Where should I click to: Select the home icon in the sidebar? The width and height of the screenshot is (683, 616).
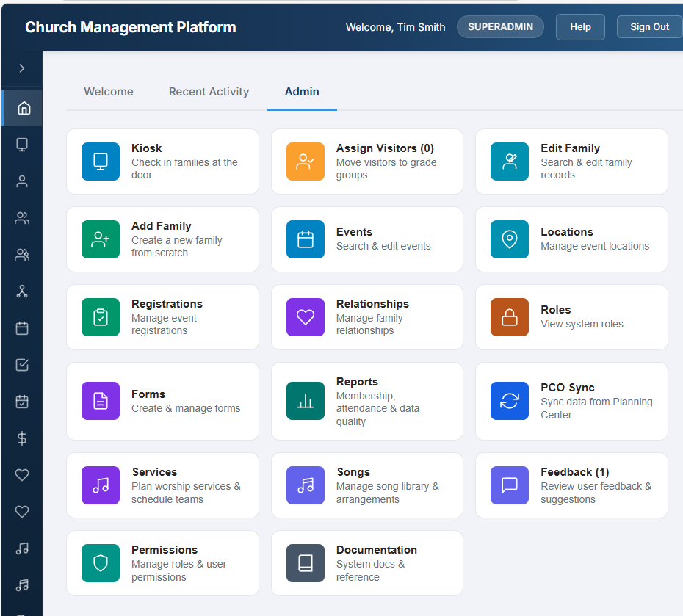tap(21, 106)
